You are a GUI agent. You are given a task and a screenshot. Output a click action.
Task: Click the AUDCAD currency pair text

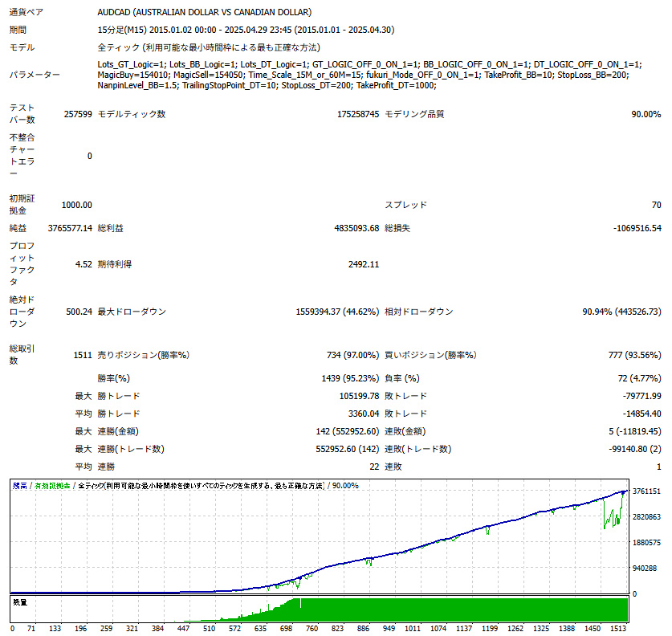tap(205, 12)
